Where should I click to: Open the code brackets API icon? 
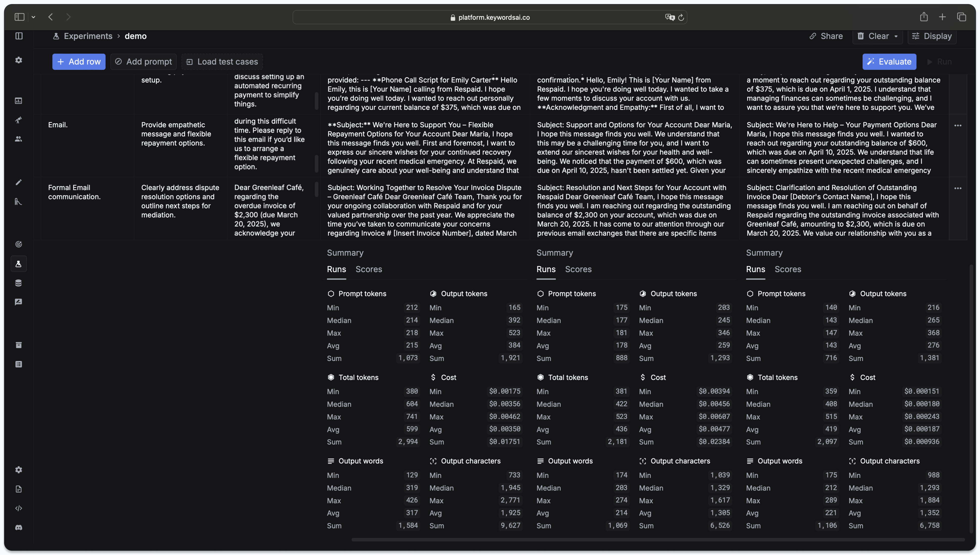tap(19, 508)
